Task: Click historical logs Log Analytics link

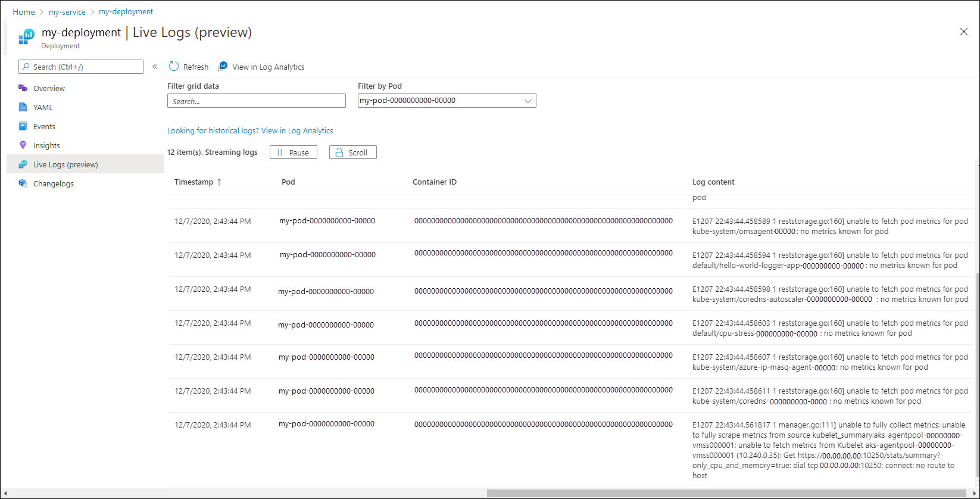Action: (x=250, y=131)
